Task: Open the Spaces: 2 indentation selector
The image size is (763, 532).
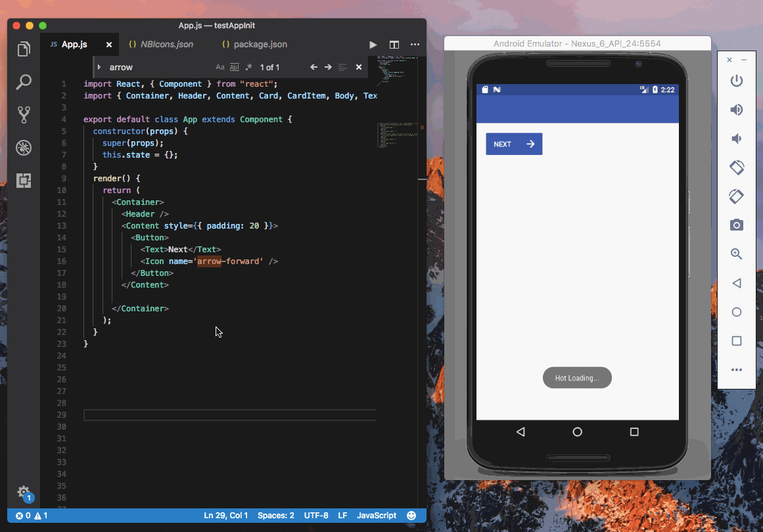Action: click(275, 516)
